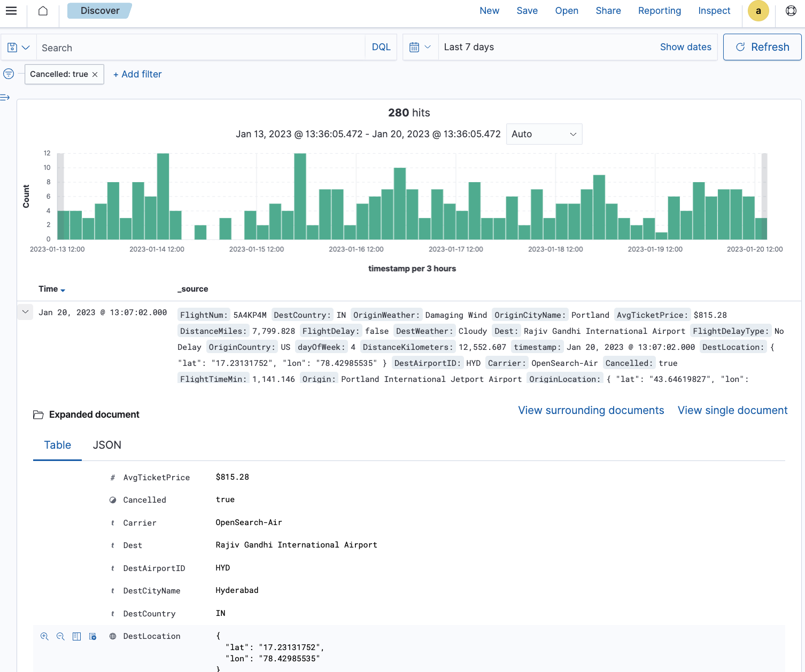The width and height of the screenshot is (805, 672).
Task: Click the Expanded document folder icon
Action: (38, 415)
